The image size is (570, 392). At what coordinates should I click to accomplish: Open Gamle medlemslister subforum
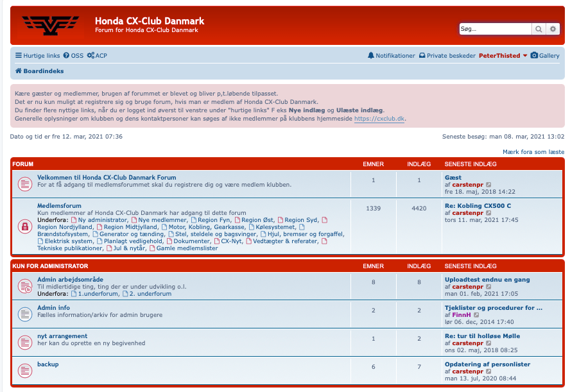[x=187, y=248]
